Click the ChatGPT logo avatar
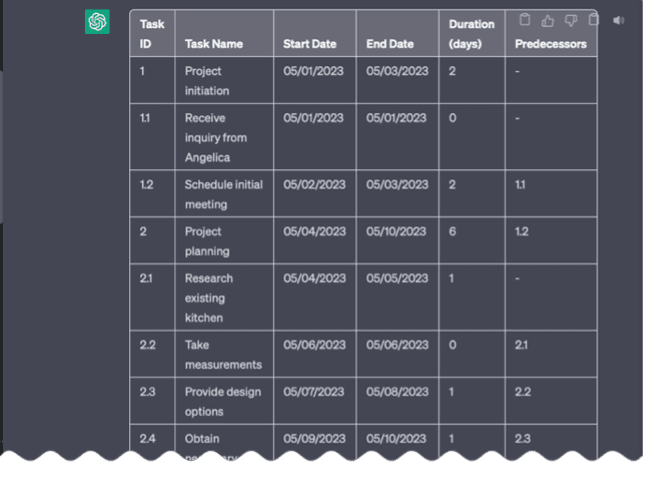Screen dimensions: 647x485 pos(97,22)
